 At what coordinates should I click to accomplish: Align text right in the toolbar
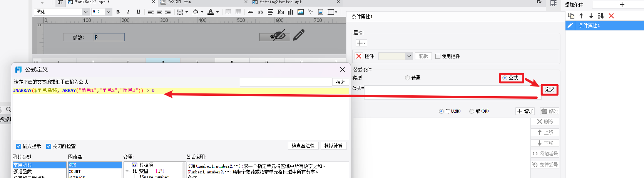[168, 12]
